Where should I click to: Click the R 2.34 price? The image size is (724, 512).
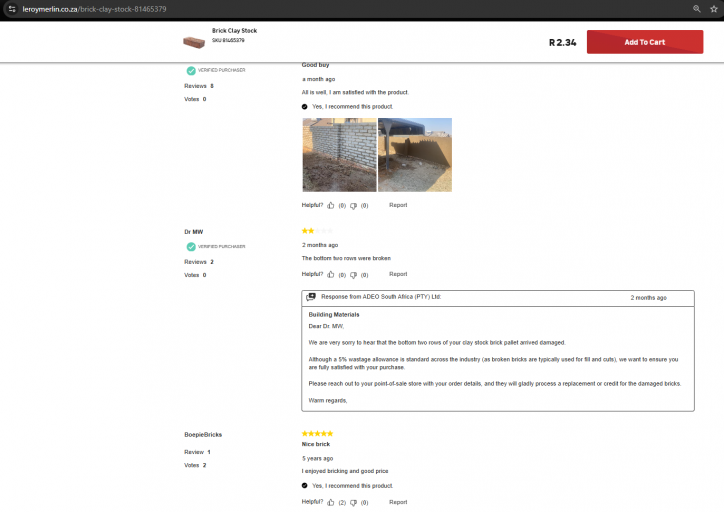[562, 42]
